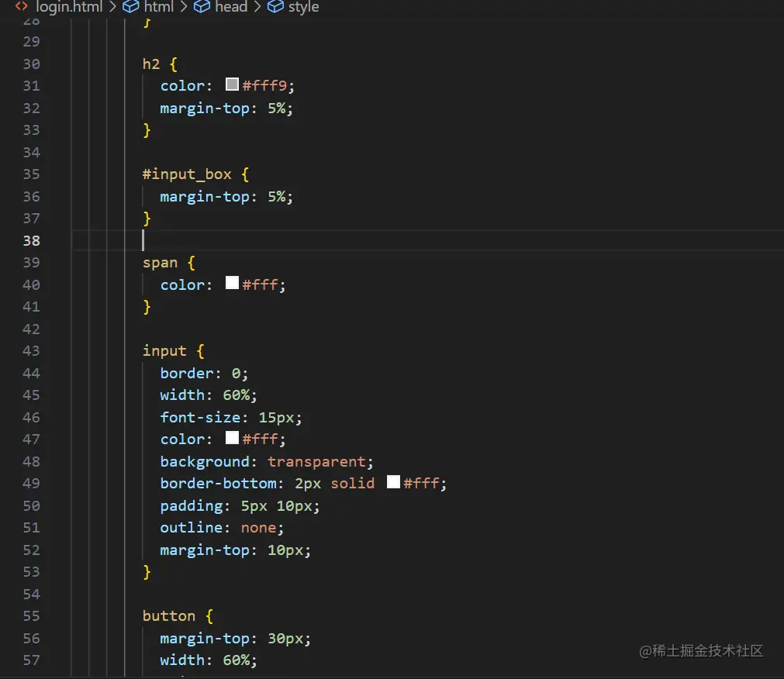784x679 pixels.
Task: Click line number 43 in gutter
Action: (31, 351)
